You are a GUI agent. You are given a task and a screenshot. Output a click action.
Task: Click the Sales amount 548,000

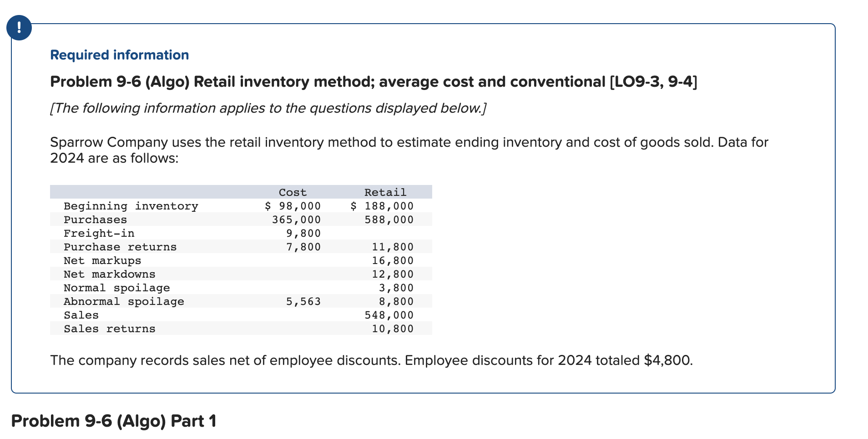389,314
